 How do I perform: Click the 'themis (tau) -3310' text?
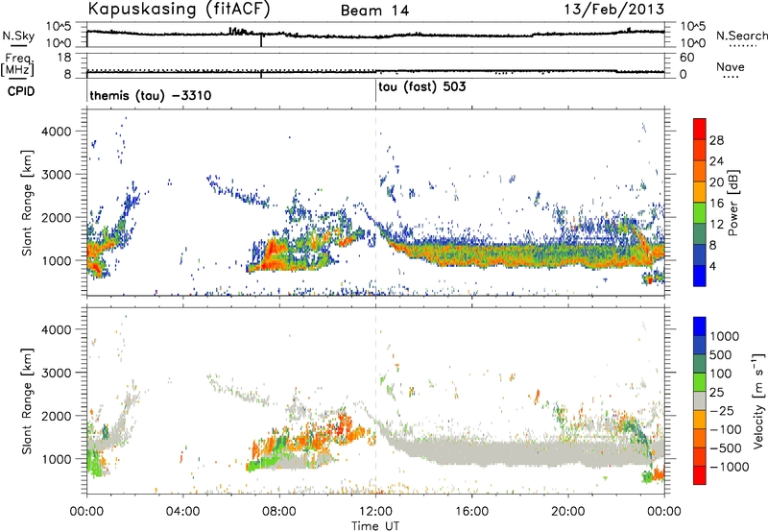pos(151,95)
